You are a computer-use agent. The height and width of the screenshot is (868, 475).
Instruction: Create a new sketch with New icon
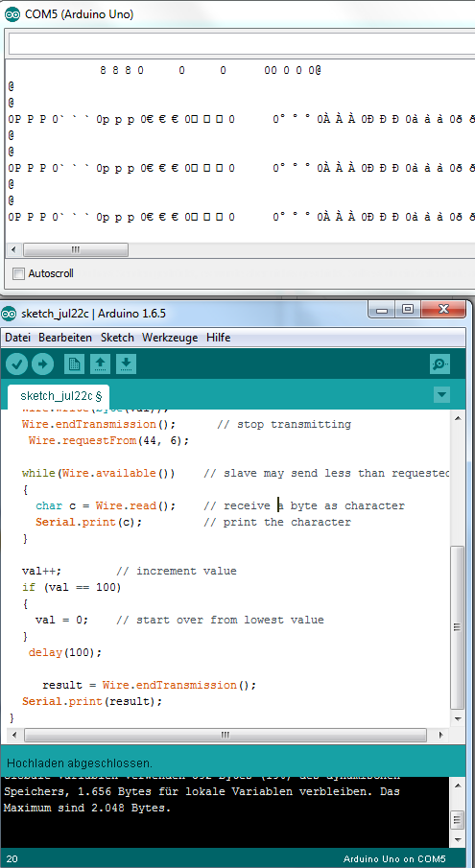(74, 364)
